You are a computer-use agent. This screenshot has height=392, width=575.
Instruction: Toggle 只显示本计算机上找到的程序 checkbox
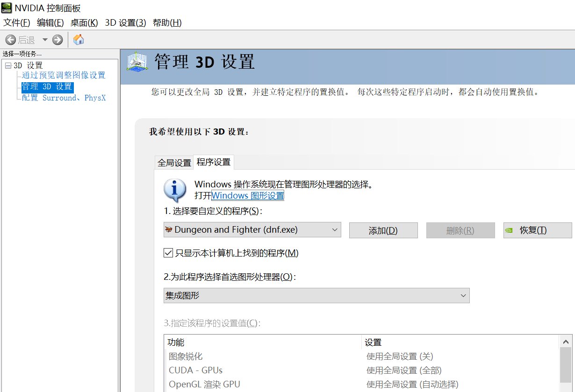pyautogui.click(x=168, y=253)
